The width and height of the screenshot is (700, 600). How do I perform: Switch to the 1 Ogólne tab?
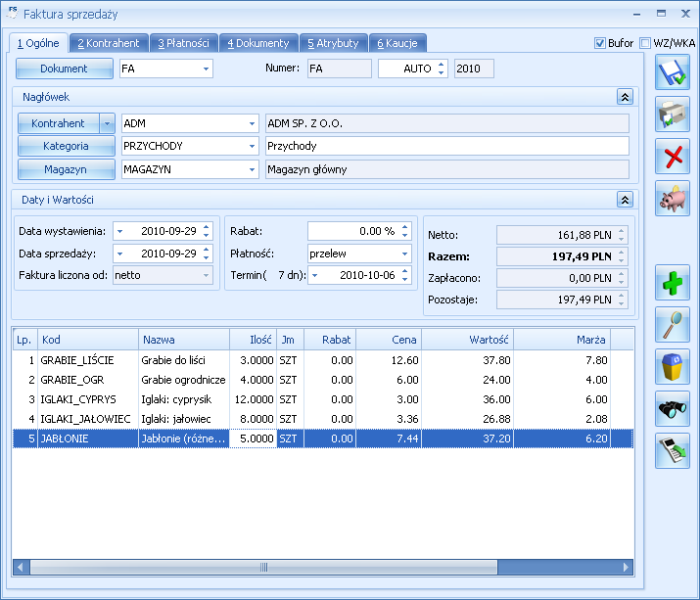[38, 43]
